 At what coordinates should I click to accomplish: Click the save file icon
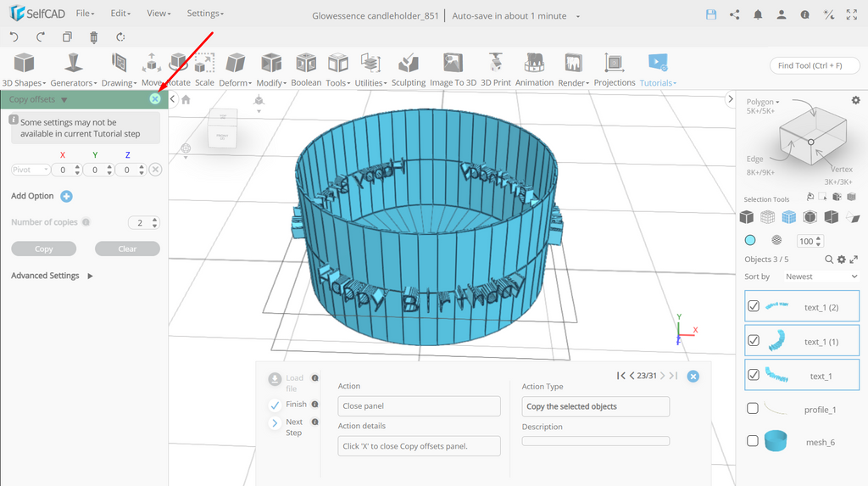point(711,15)
